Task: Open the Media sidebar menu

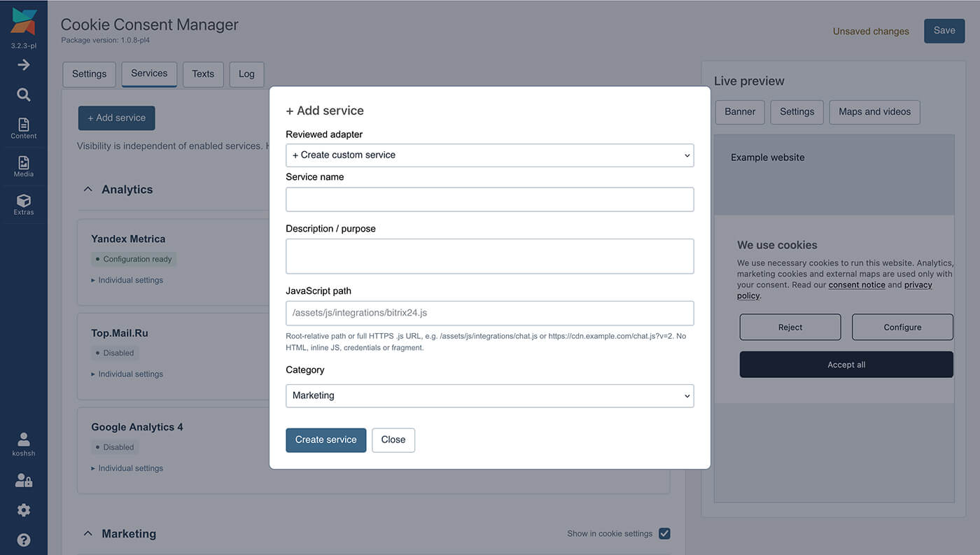Action: point(24,166)
